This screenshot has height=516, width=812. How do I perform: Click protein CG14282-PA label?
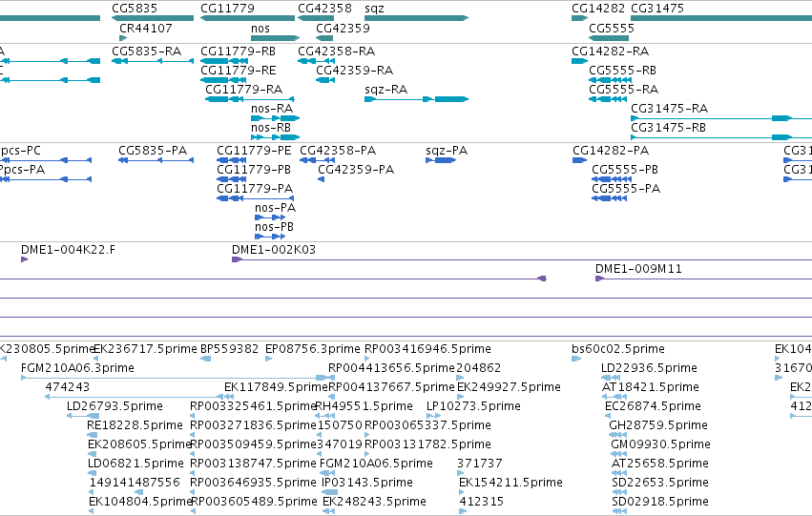[x=611, y=151]
